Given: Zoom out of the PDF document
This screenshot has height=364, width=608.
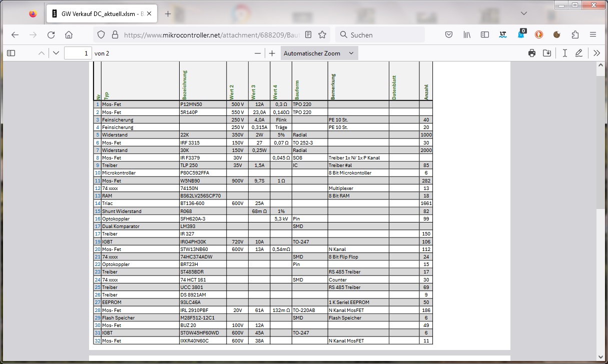Looking at the screenshot, I should click(258, 53).
